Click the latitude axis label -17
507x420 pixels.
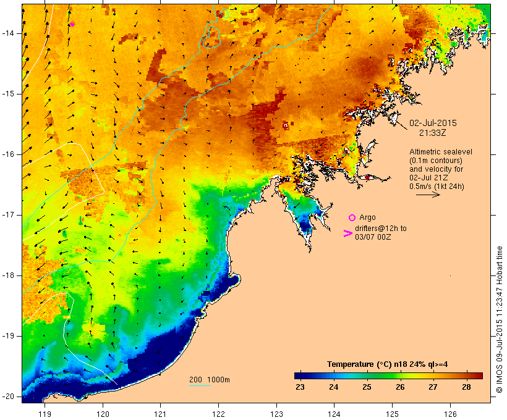coord(8,215)
